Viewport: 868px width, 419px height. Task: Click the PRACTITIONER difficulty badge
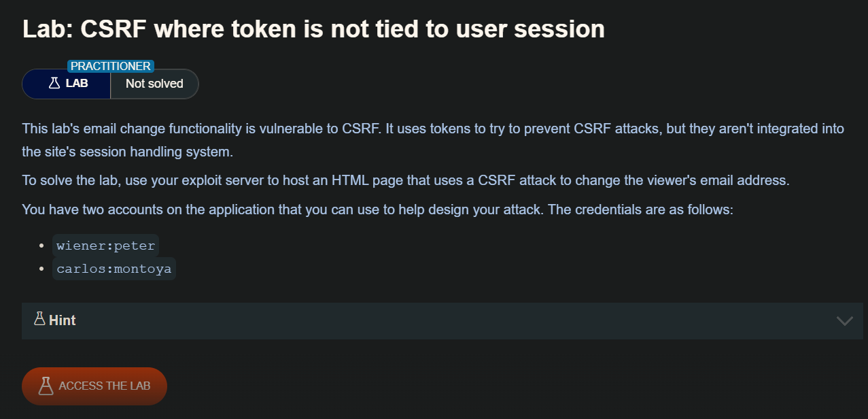[111, 66]
